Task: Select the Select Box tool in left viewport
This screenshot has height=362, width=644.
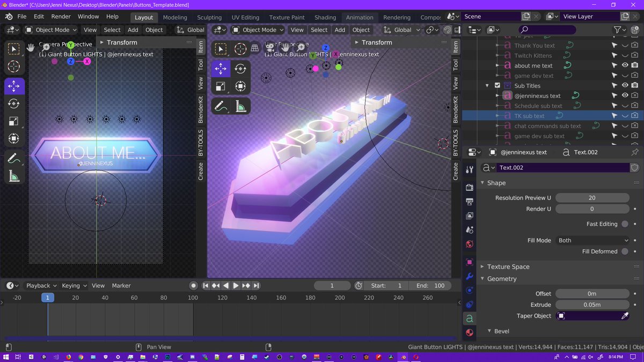Action: click(14, 49)
